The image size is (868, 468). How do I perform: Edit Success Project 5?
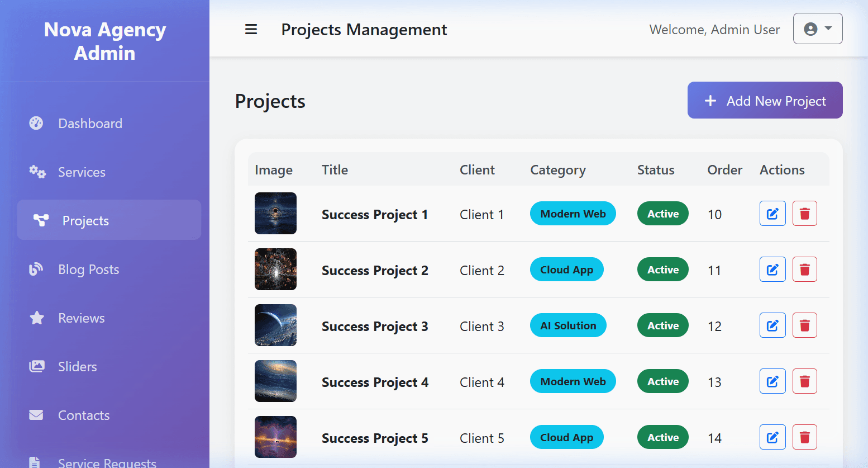(772, 437)
